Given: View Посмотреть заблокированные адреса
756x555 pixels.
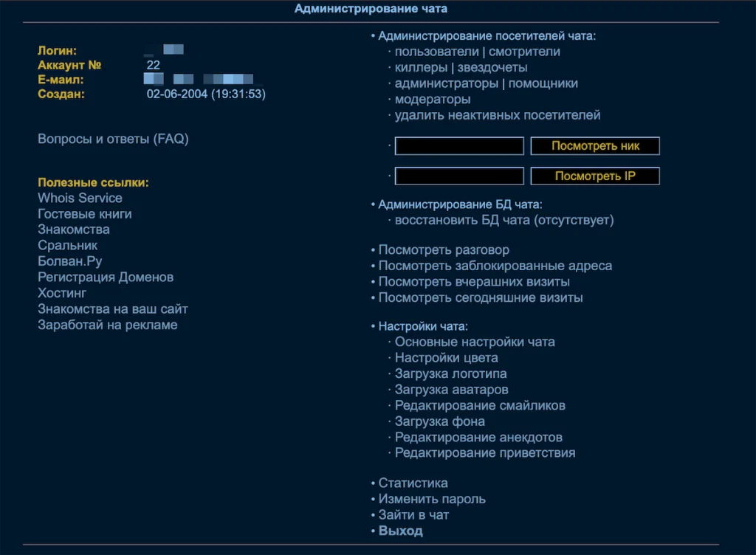Looking at the screenshot, I should pyautogui.click(x=495, y=266).
